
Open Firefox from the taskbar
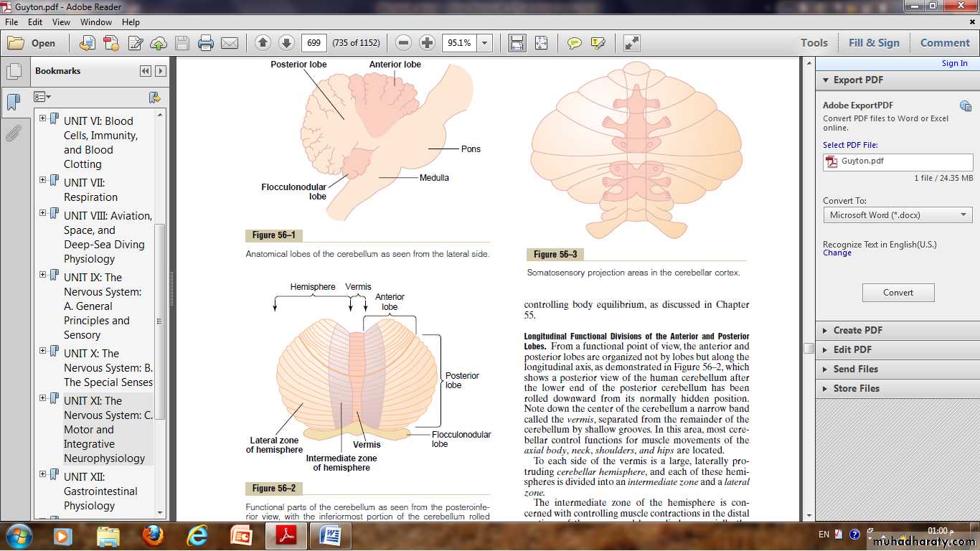click(x=152, y=535)
